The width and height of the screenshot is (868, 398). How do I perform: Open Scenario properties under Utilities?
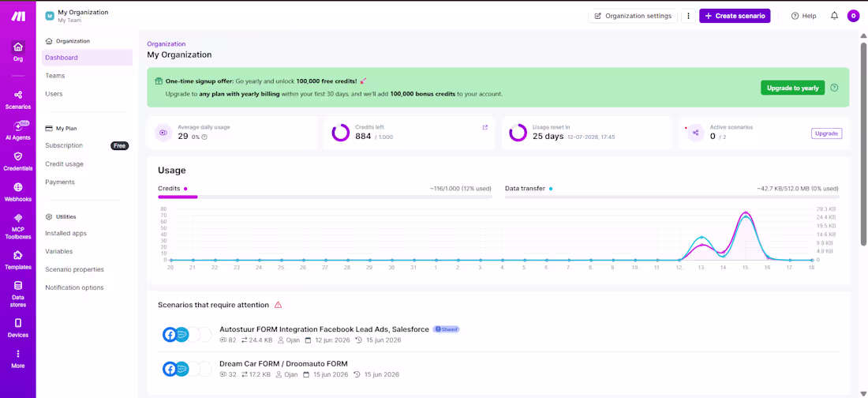75,269
